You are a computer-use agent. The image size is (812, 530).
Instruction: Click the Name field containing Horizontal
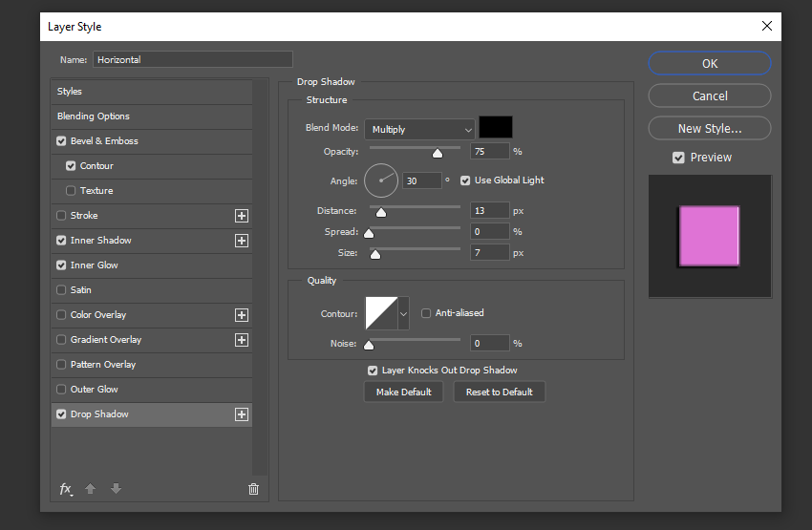[193, 59]
